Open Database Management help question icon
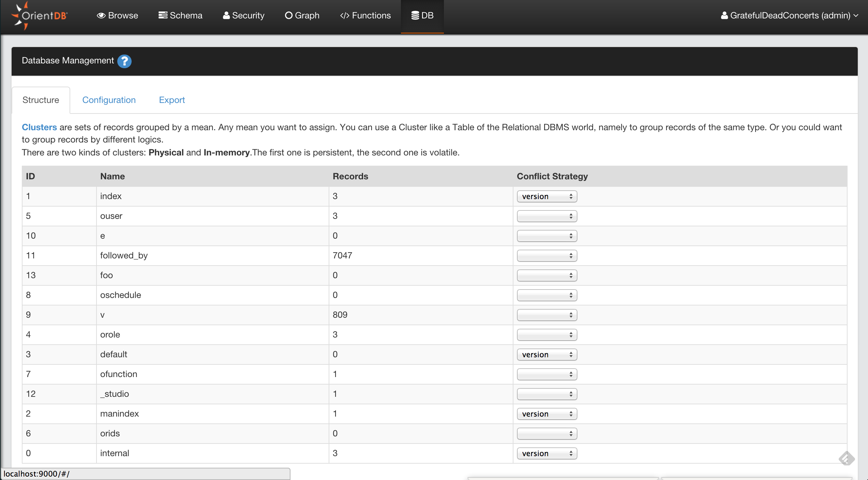This screenshot has width=868, height=480. pos(124,61)
